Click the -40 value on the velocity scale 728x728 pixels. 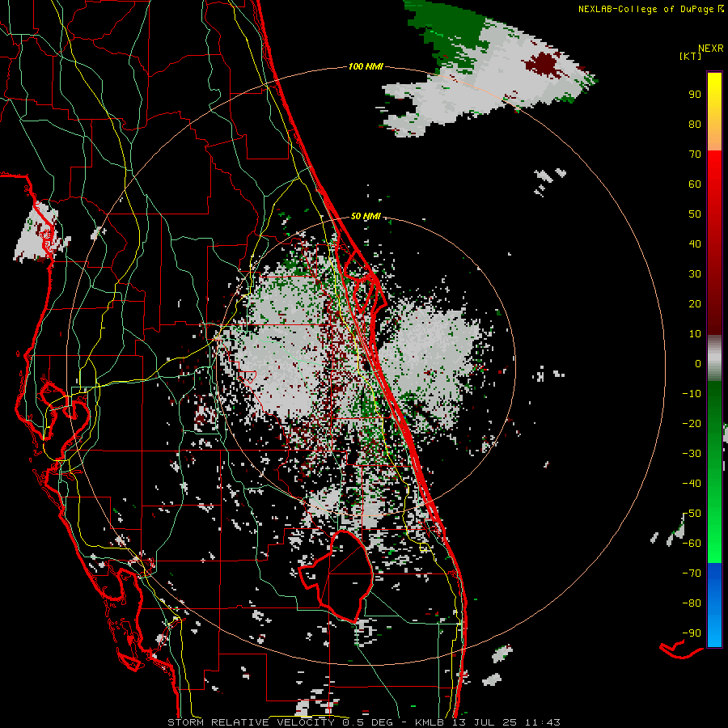(692, 484)
